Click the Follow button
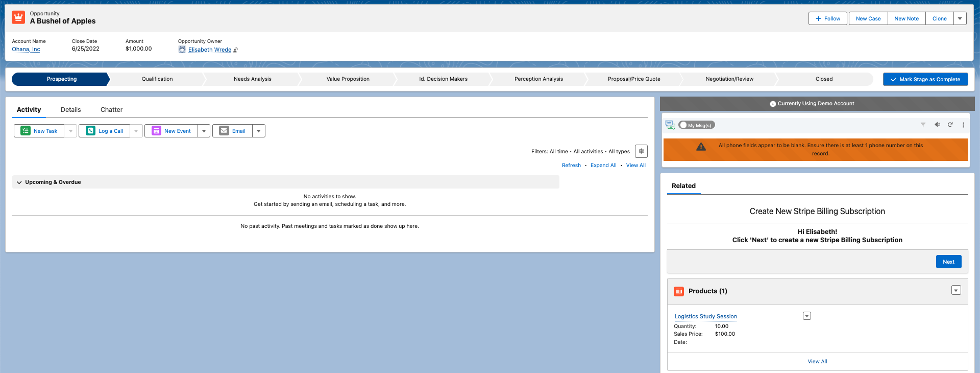This screenshot has height=373, width=980. (x=828, y=18)
